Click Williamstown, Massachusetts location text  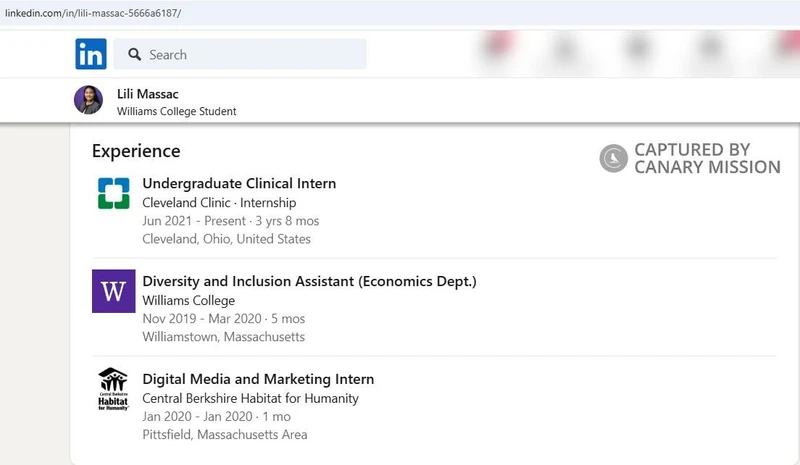click(x=223, y=337)
